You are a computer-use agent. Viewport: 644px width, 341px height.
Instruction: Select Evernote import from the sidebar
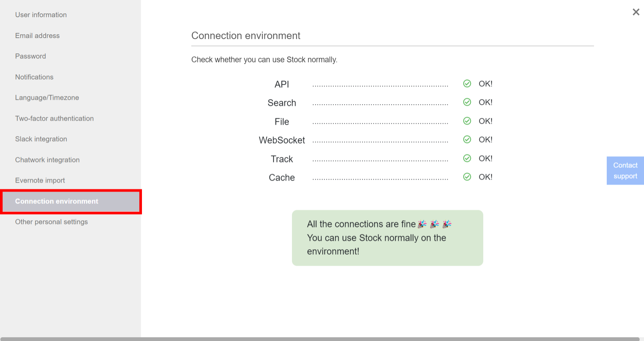[x=40, y=180]
